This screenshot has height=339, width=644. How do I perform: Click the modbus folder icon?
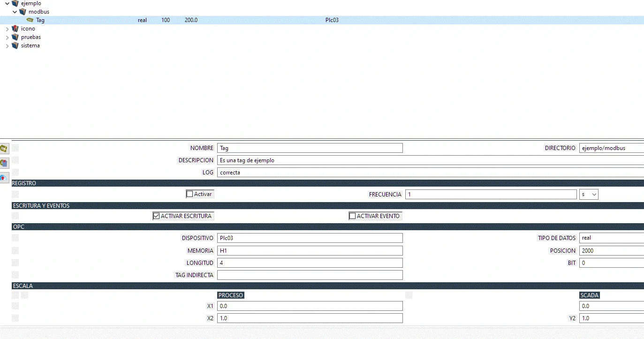pos(23,12)
